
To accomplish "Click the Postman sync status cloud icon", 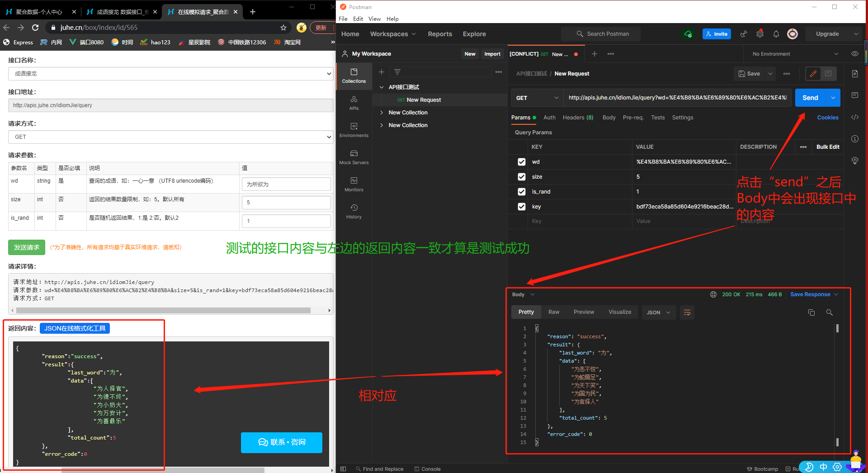I will [688, 34].
